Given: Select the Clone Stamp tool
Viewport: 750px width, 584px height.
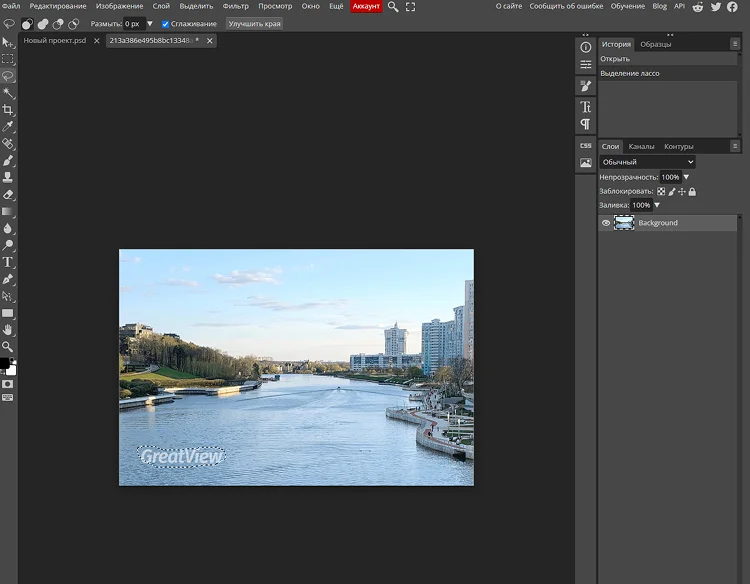Looking at the screenshot, I should tap(8, 177).
